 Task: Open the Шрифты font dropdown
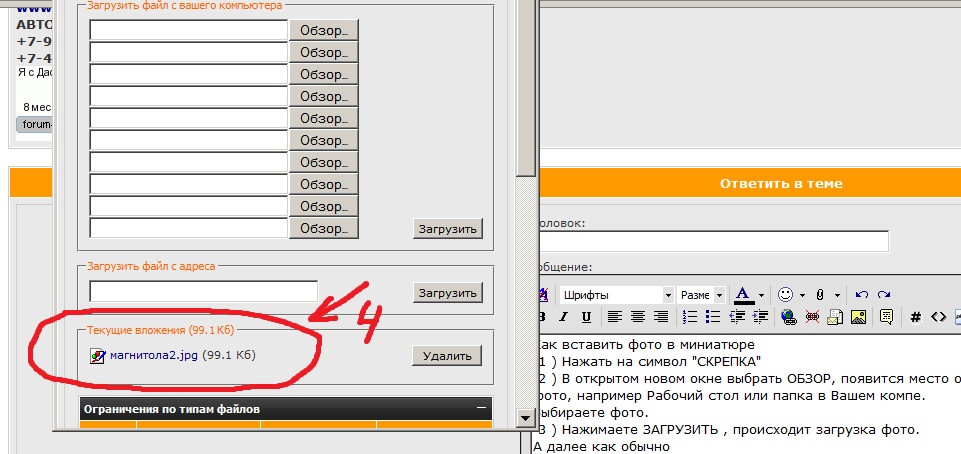(667, 295)
